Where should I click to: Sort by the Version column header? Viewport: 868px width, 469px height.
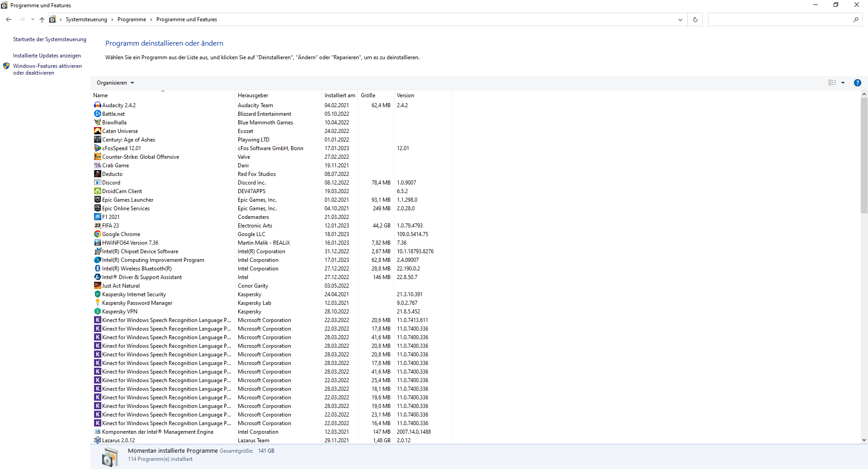tap(422, 95)
